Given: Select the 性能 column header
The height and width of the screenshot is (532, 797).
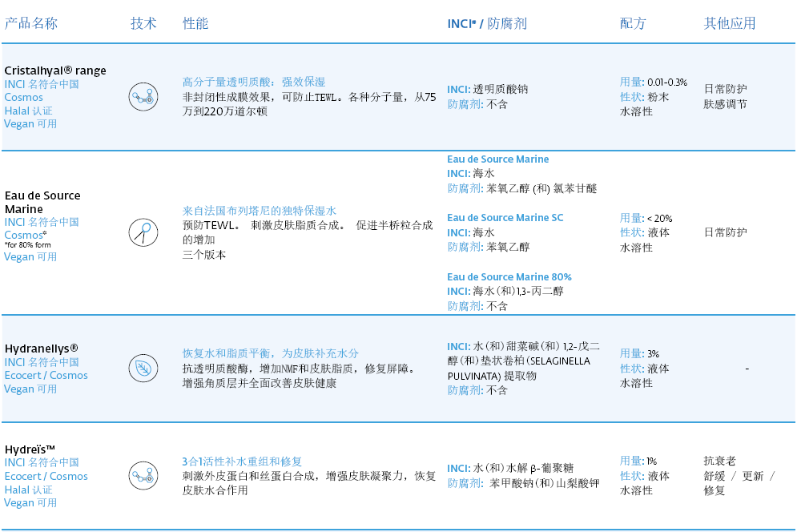Looking at the screenshot, I should tap(195, 23).
